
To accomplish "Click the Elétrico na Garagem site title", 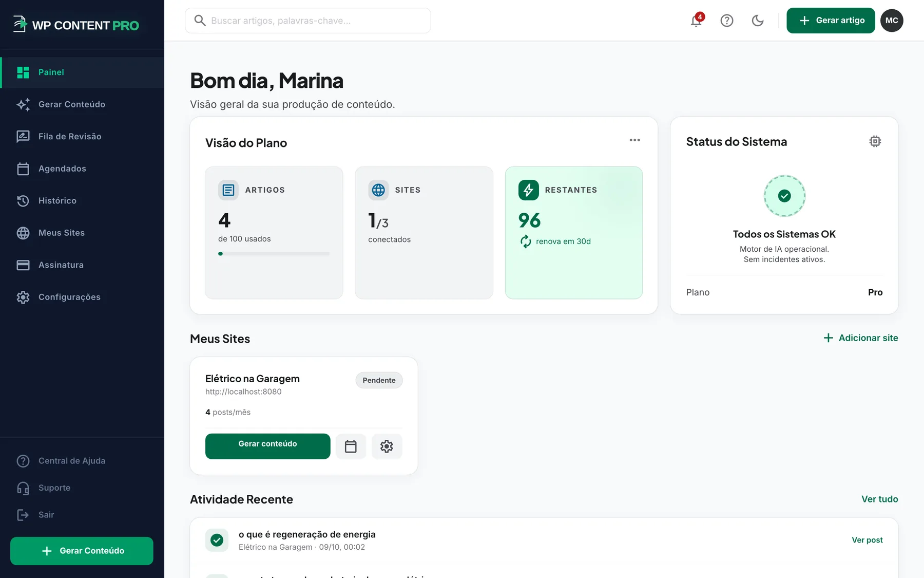I will point(253,379).
